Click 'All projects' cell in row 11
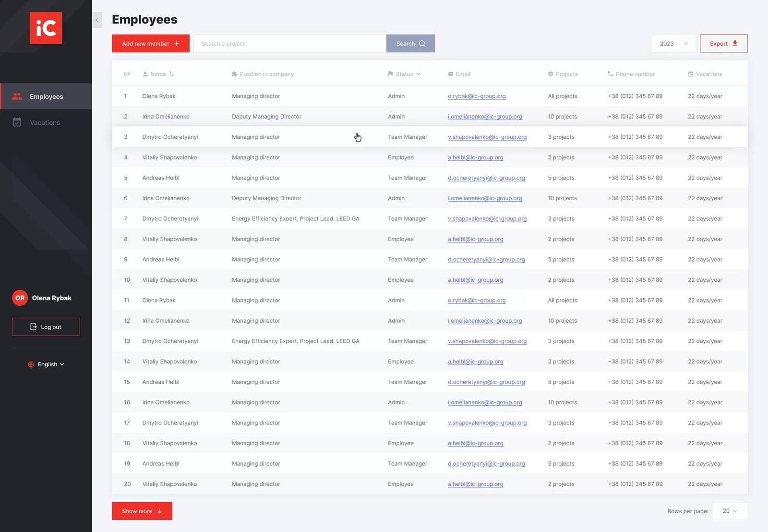 point(563,300)
